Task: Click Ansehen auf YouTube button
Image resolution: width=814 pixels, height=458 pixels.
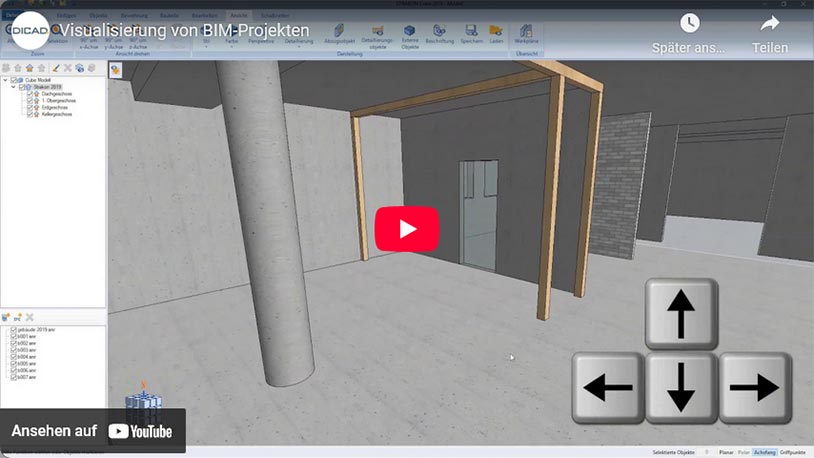Action: click(92, 431)
